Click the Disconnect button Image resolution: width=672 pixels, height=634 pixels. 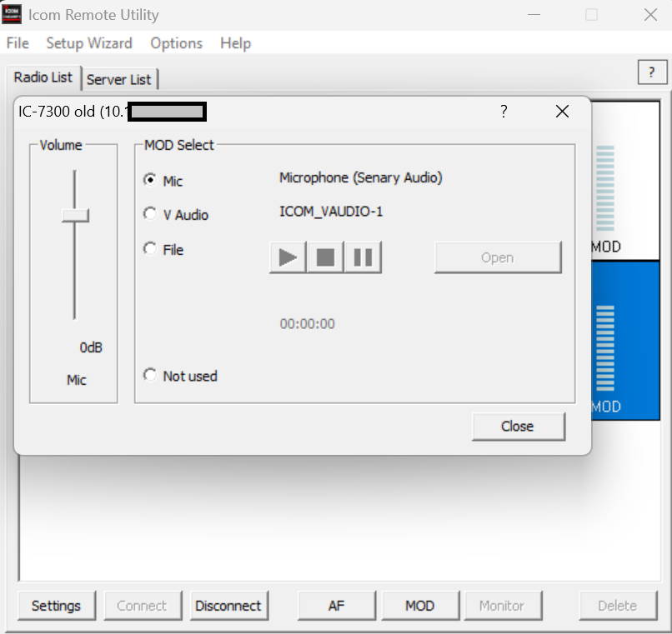point(228,606)
